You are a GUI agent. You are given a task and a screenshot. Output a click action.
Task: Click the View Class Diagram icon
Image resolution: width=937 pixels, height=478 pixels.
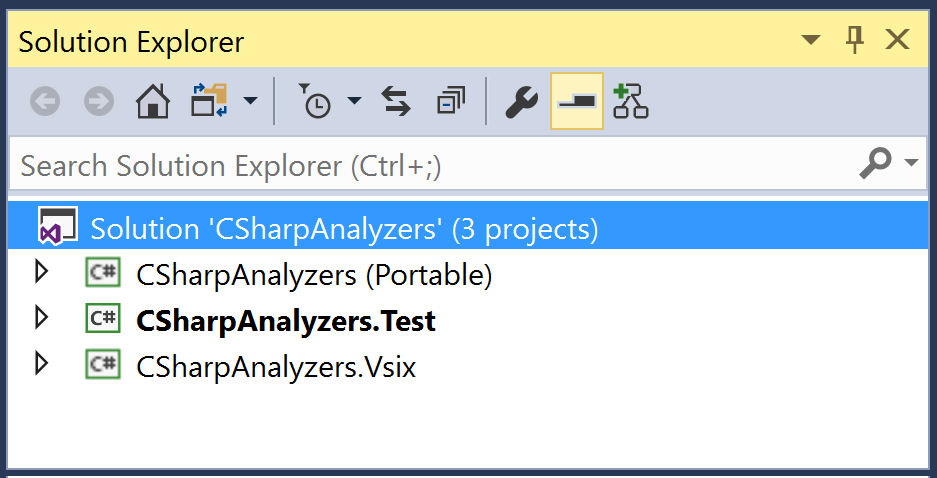(x=630, y=101)
